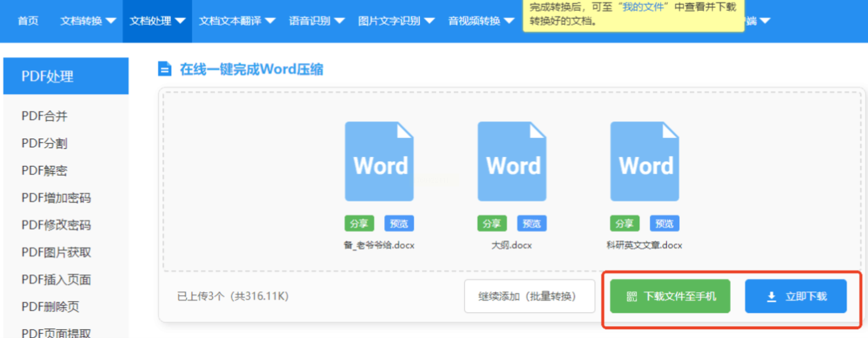The width and height of the screenshot is (868, 338).
Task: Open the 文档文本翻译 dropdown
Action: [x=236, y=21]
